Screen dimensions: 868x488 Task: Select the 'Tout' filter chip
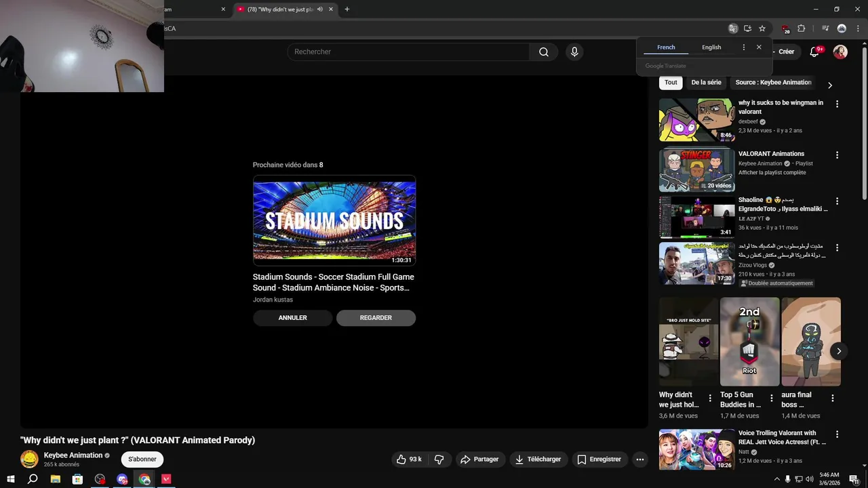point(671,83)
